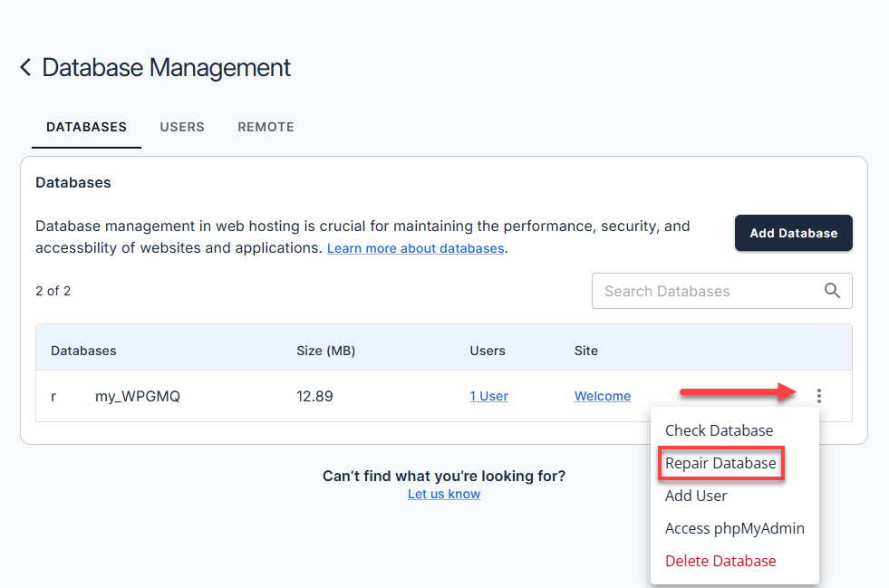Launch Access phpMyAdmin from the menu
The image size is (889, 588).
734,528
